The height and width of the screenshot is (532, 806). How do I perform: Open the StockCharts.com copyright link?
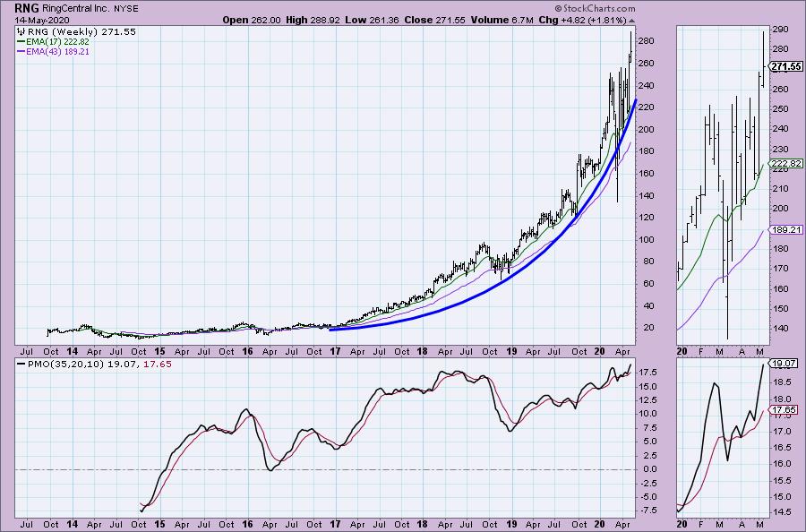click(595, 8)
